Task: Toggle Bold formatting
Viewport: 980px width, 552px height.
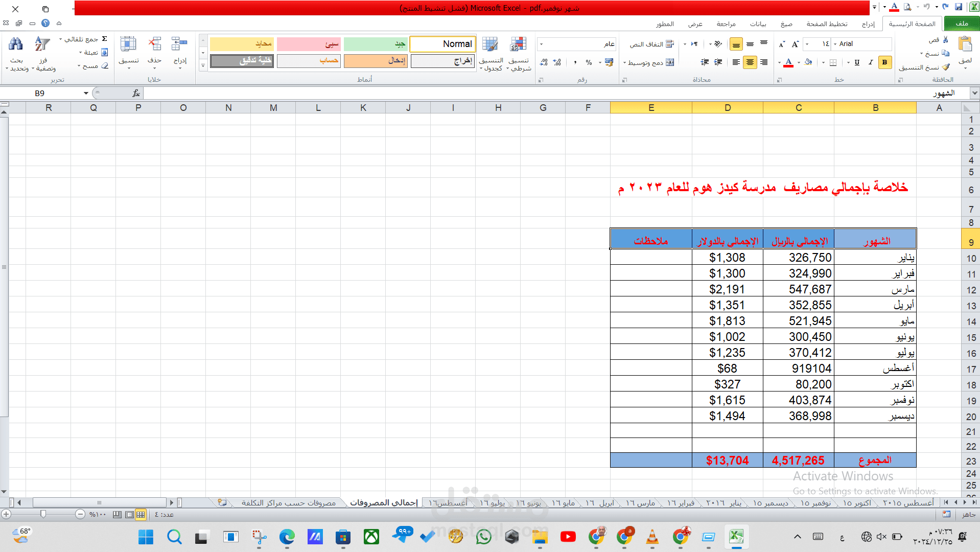Action: [884, 62]
